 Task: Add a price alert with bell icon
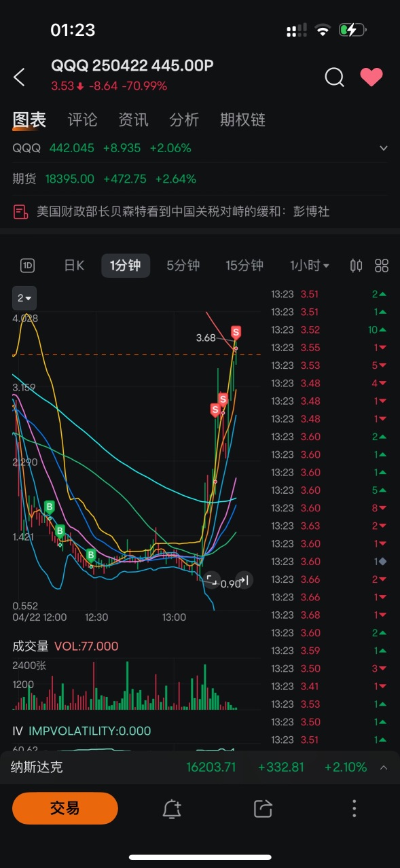[172, 808]
